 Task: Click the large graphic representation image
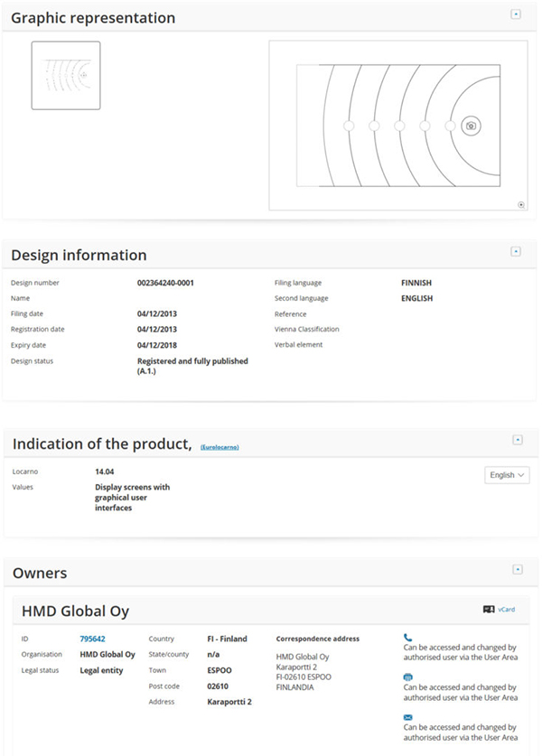coord(397,126)
